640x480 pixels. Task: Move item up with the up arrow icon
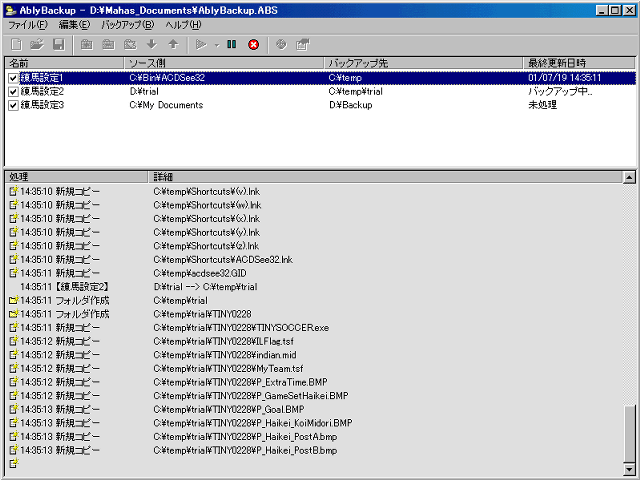[173, 44]
